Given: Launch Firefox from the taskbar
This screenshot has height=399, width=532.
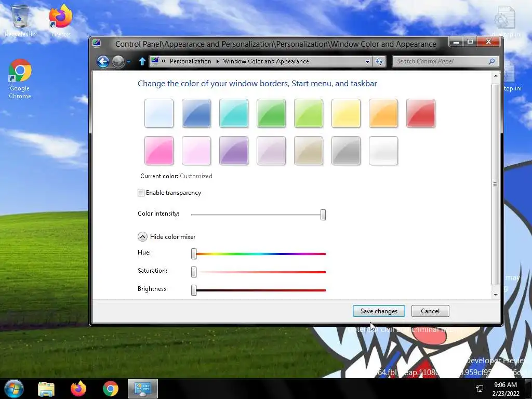Looking at the screenshot, I should click(x=78, y=389).
